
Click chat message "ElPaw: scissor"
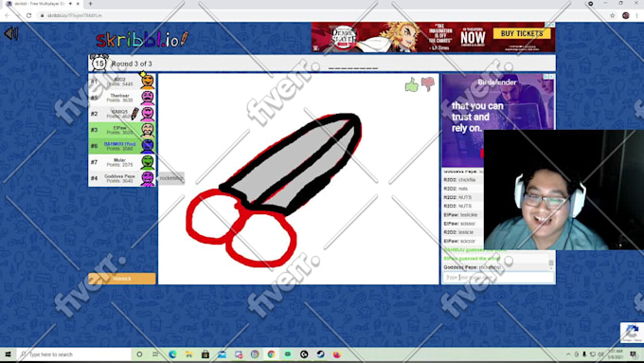coord(459,224)
